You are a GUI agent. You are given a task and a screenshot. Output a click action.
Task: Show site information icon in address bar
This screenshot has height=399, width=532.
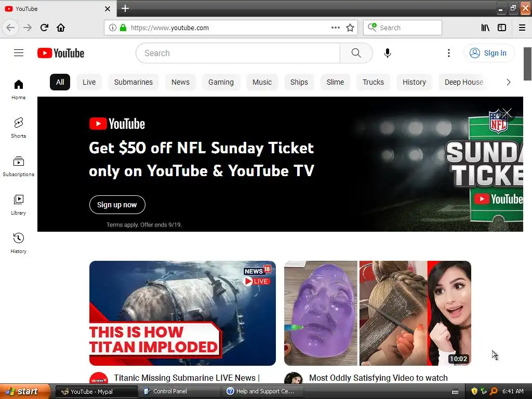coord(112,28)
